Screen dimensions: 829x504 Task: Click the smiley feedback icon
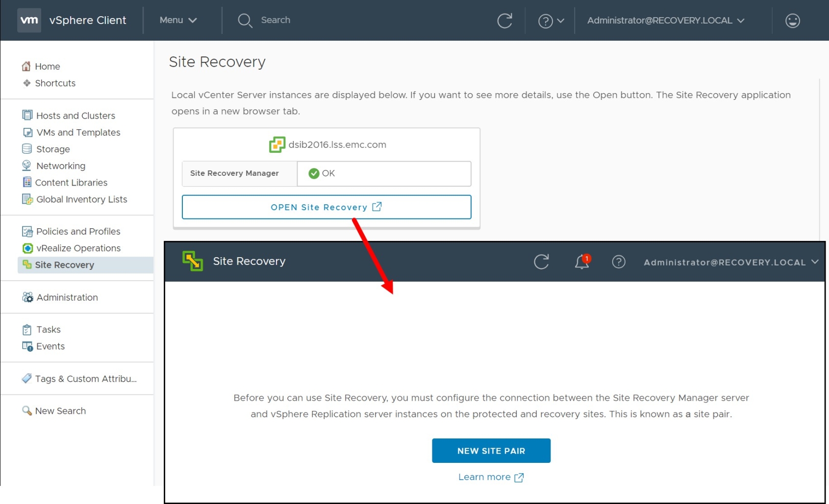(x=792, y=21)
